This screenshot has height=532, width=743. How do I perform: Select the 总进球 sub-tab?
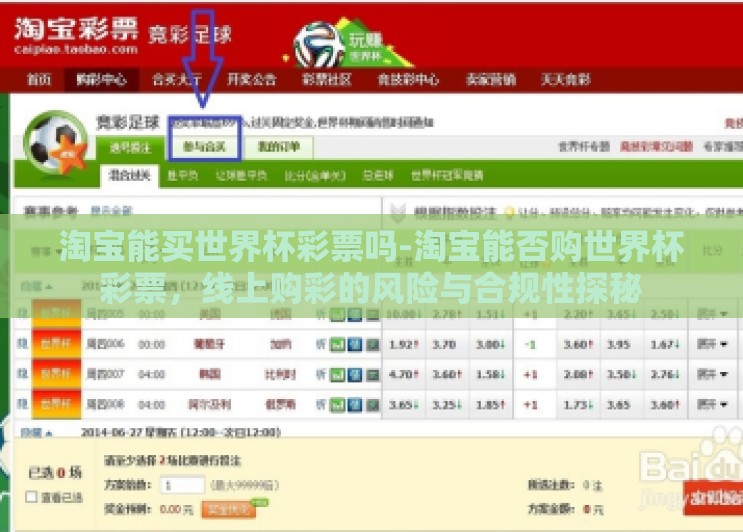(x=378, y=176)
